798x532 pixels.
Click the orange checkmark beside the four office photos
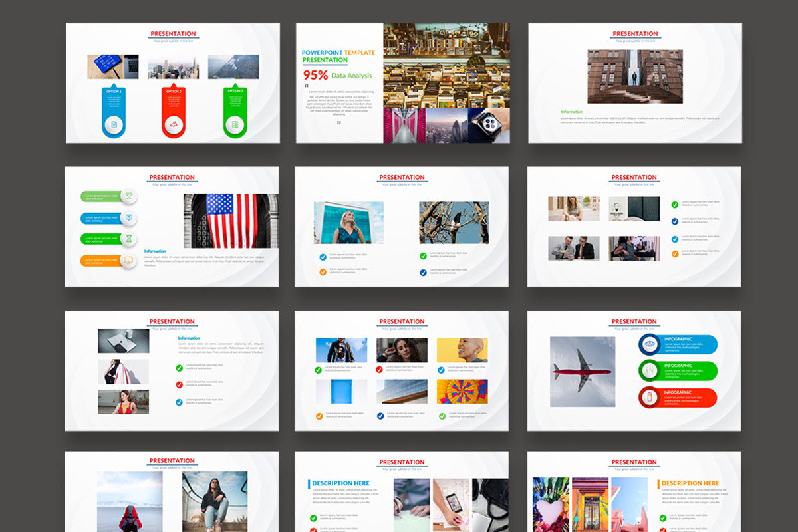[675, 254]
